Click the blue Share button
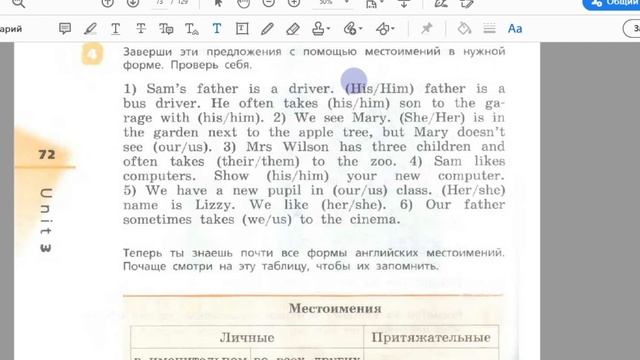The height and width of the screenshot is (360, 640). [611, 4]
